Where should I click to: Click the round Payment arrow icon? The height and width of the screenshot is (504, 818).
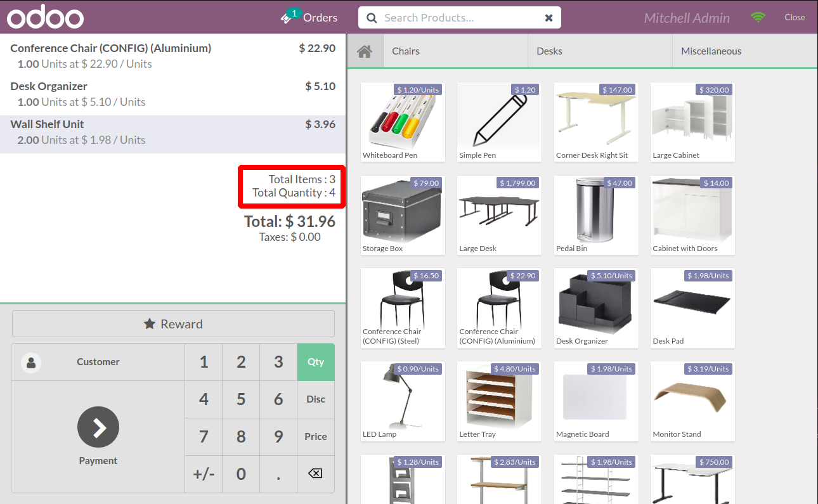[98, 427]
